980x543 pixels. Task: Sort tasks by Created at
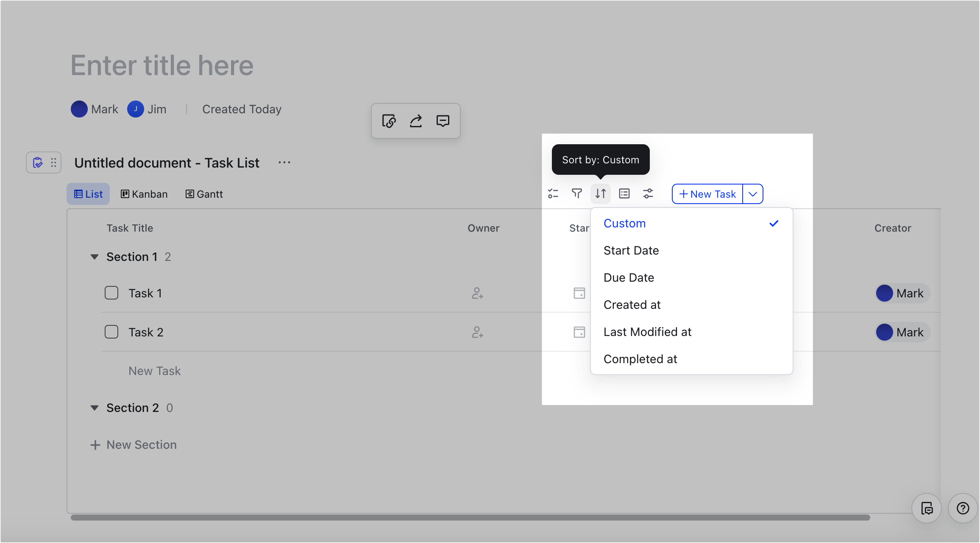(692, 305)
